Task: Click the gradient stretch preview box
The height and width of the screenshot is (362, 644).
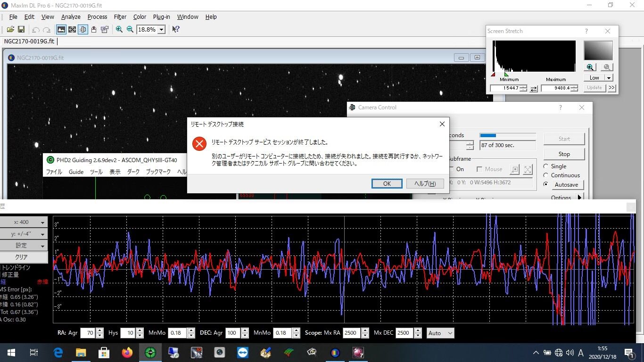Action: 598,50
